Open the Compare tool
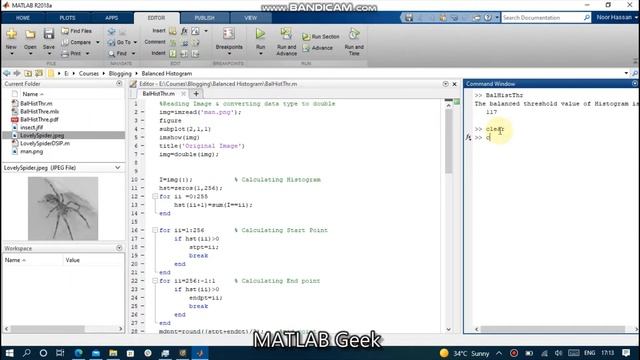The height and width of the screenshot is (360, 640). coord(80,42)
